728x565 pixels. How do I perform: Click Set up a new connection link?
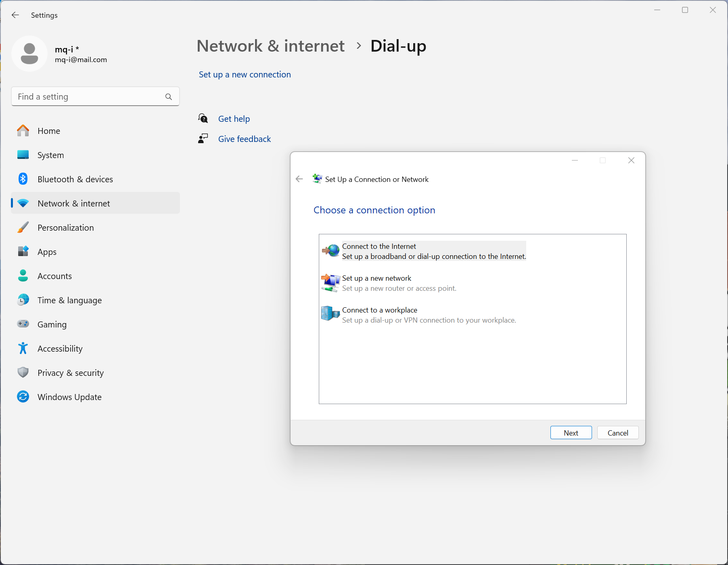[245, 75]
